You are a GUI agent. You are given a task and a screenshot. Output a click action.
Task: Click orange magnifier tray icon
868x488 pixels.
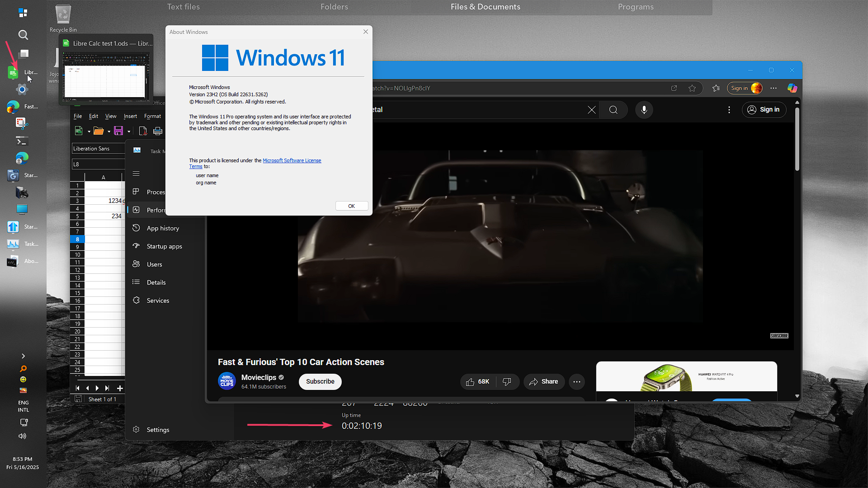(23, 369)
